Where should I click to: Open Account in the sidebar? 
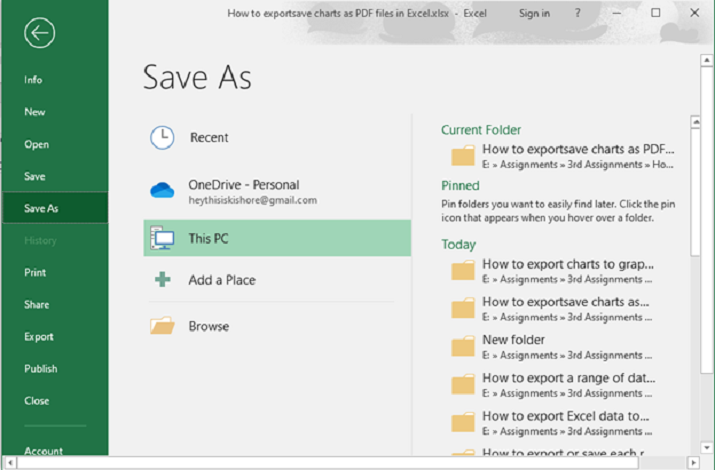(43, 451)
